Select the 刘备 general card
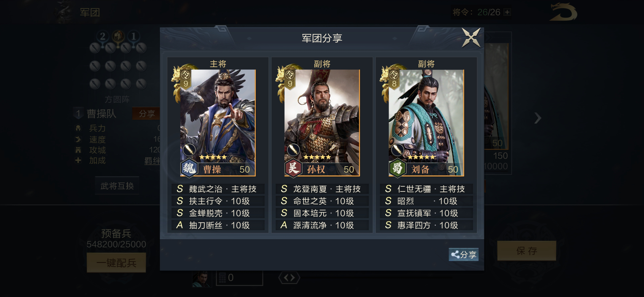Image resolution: width=644 pixels, height=297 pixels. tap(426, 123)
